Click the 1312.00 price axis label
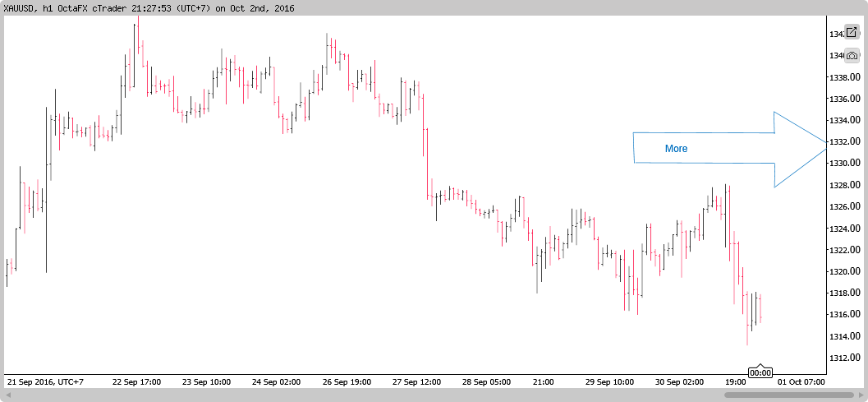 [x=844, y=358]
